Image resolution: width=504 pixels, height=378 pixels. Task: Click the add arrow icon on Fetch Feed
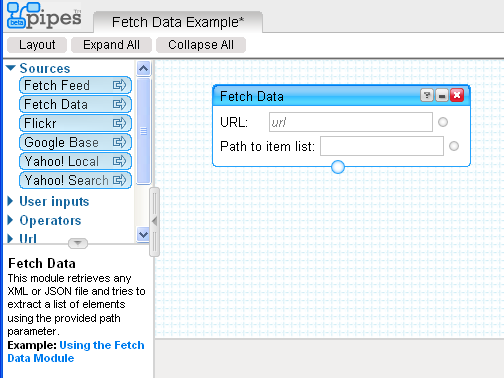click(x=119, y=85)
